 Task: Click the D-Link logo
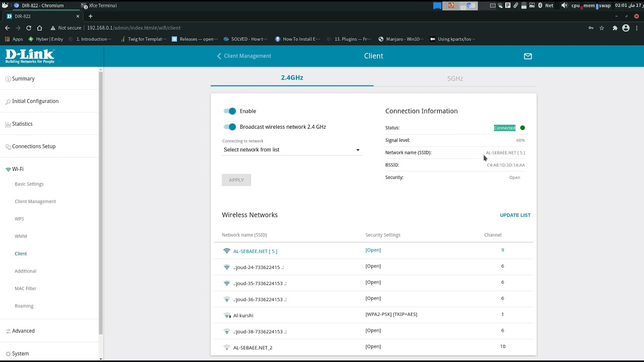click(x=30, y=56)
